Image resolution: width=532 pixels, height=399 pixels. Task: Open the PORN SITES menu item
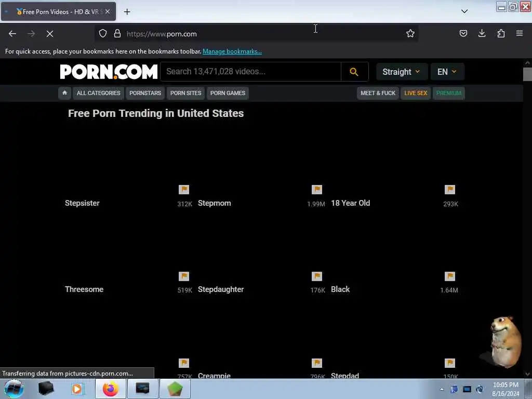pos(185,93)
